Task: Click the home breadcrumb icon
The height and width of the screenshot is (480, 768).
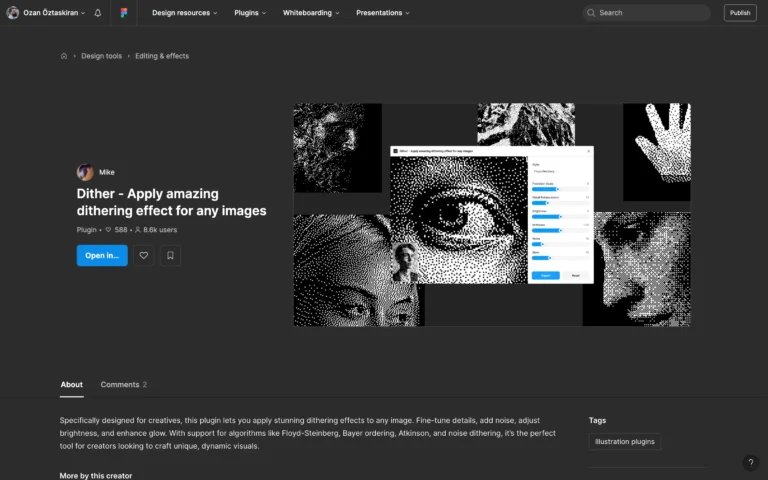Action: click(64, 56)
